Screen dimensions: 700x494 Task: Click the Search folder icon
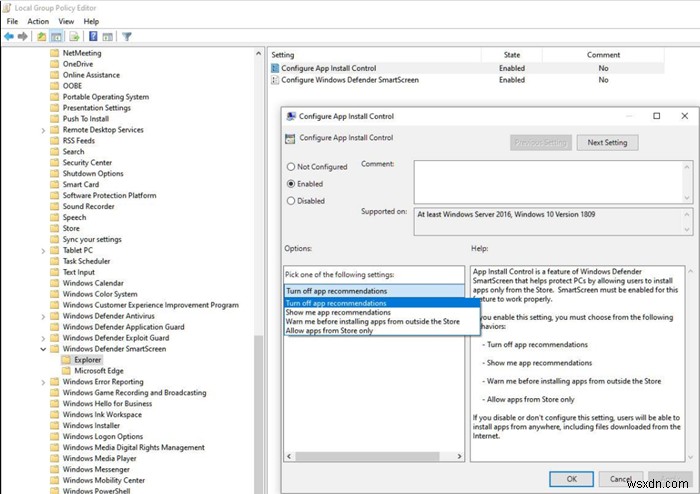click(x=54, y=152)
